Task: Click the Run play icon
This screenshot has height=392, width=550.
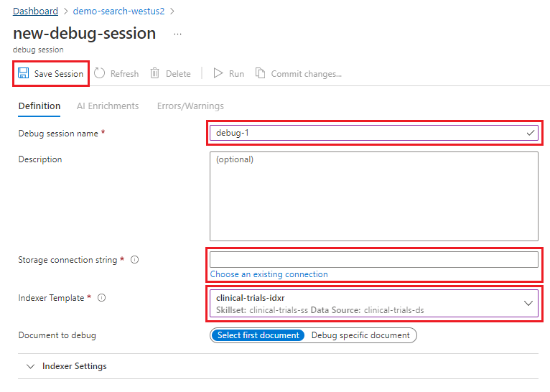Action: (218, 73)
